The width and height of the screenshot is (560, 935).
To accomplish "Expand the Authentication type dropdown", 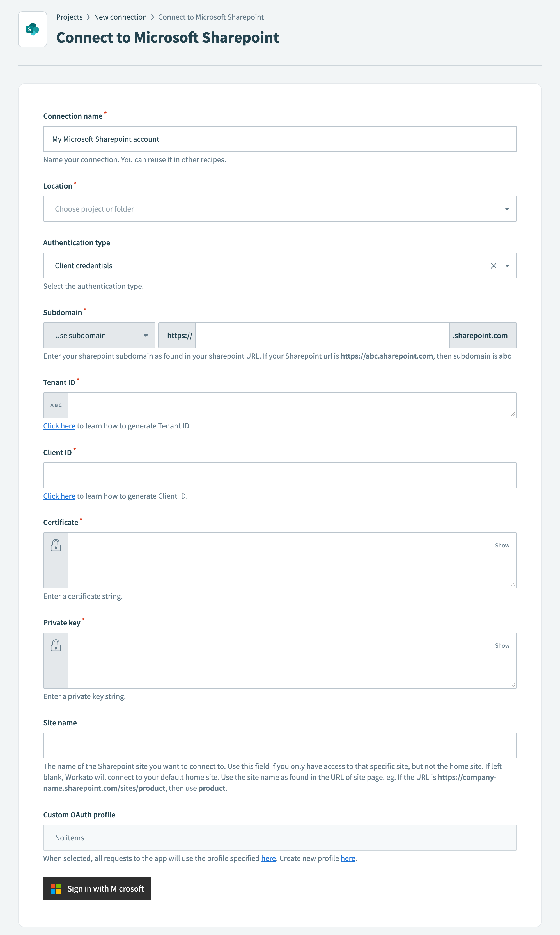I will pyautogui.click(x=507, y=265).
